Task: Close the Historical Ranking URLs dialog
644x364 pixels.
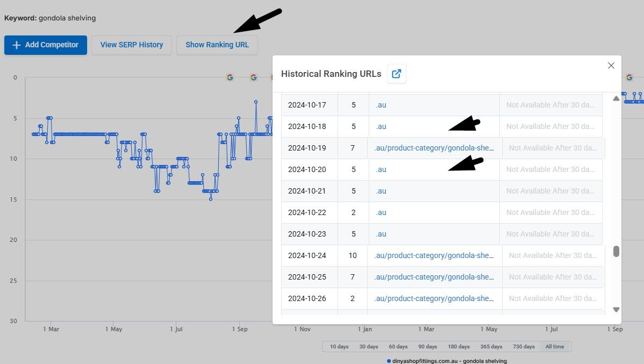Action: (611, 65)
